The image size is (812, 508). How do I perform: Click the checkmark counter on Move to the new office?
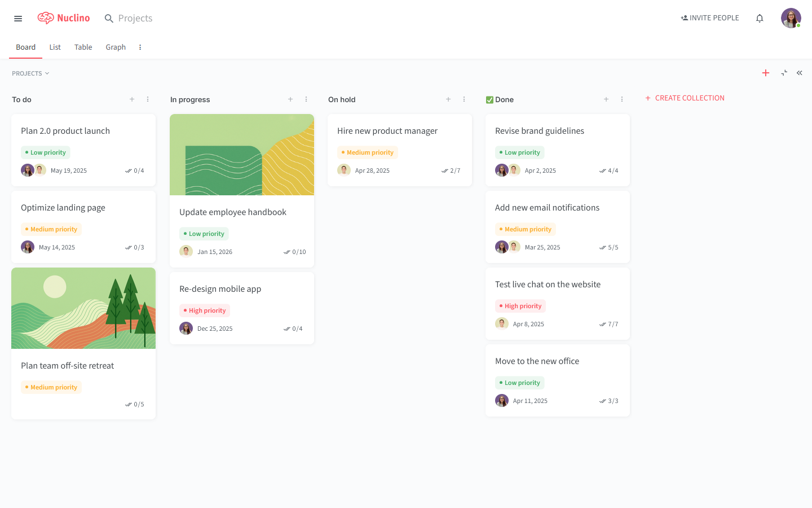click(x=609, y=400)
